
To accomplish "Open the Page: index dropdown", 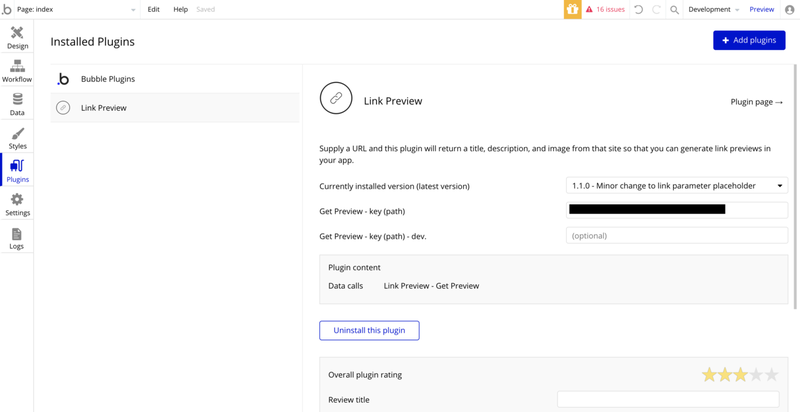I will tap(76, 9).
